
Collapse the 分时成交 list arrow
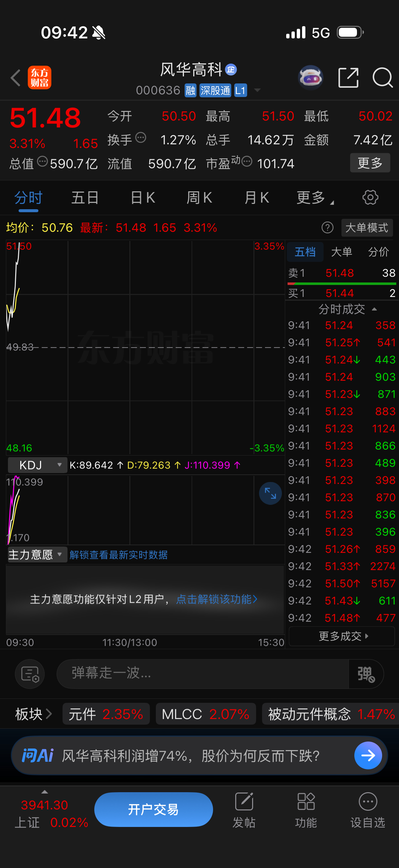[x=374, y=309]
